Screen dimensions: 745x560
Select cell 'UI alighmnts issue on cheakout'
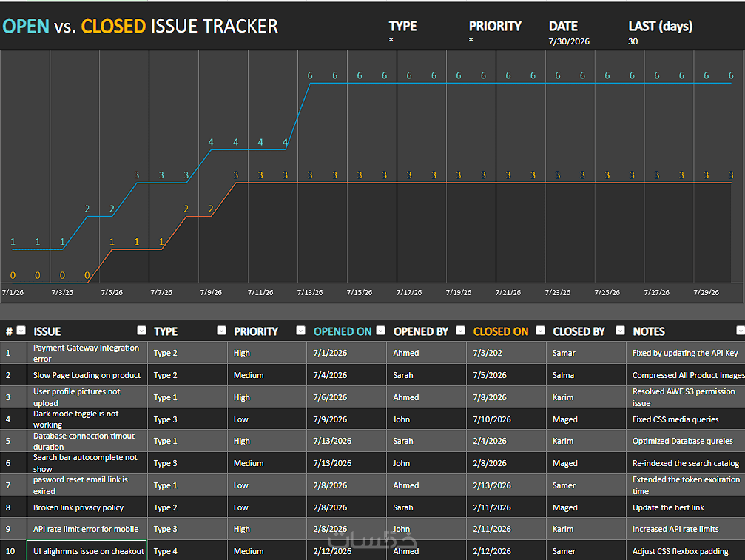pos(87,550)
